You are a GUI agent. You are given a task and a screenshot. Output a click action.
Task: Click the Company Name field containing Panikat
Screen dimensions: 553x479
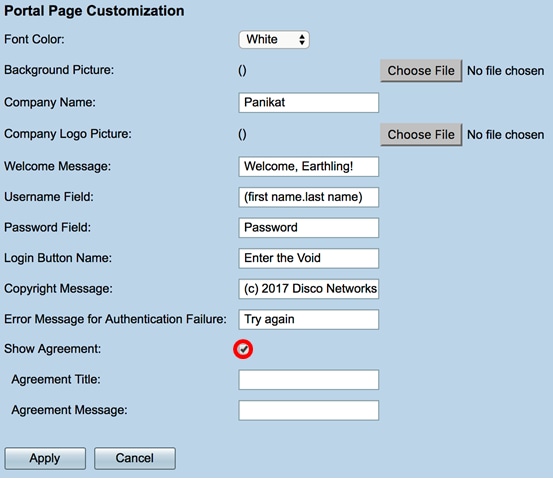309,103
